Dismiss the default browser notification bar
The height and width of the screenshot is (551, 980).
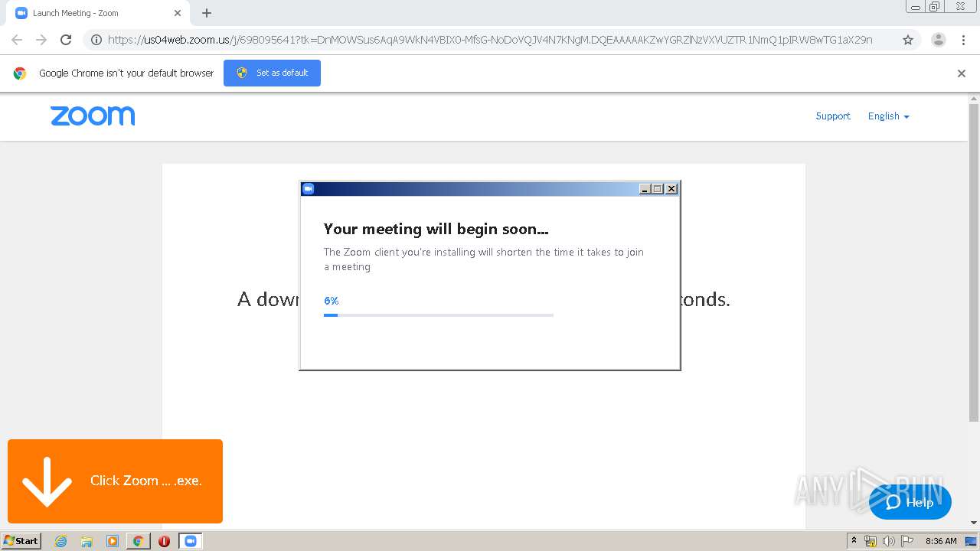coord(962,73)
